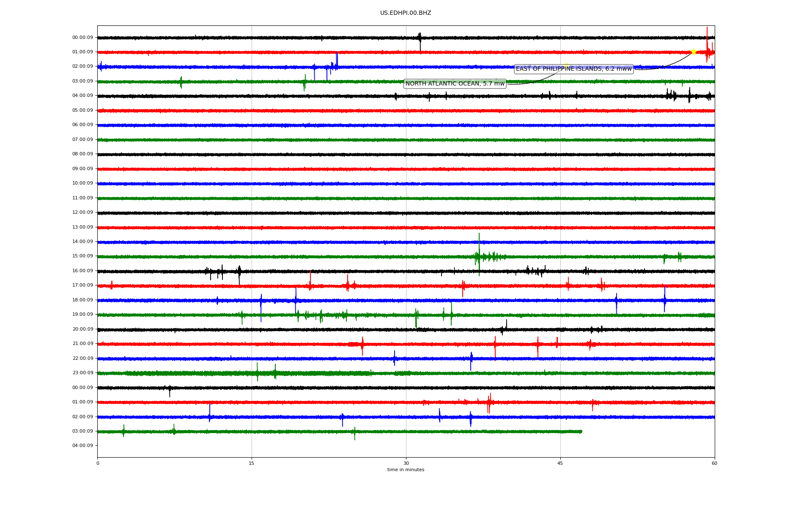812x508 pixels.
Task: Click the first 02:00:09 row label
Action: click(82, 66)
